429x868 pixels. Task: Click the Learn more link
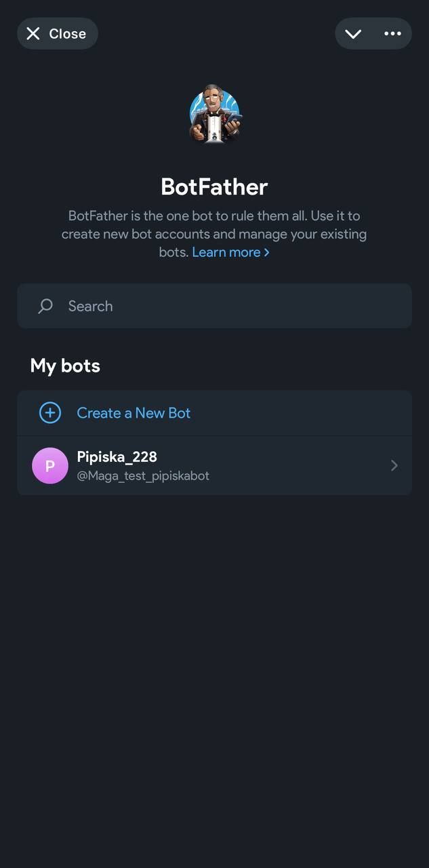pyautogui.click(x=227, y=252)
